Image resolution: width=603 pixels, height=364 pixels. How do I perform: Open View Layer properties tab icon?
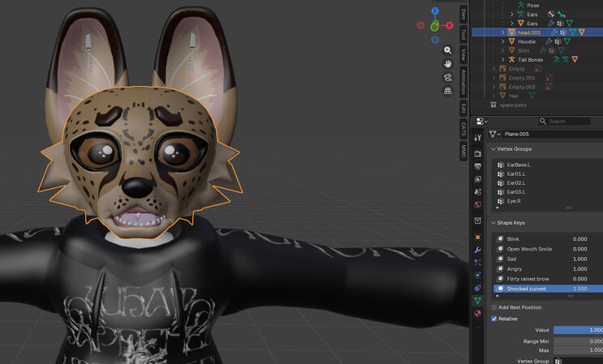click(x=478, y=179)
